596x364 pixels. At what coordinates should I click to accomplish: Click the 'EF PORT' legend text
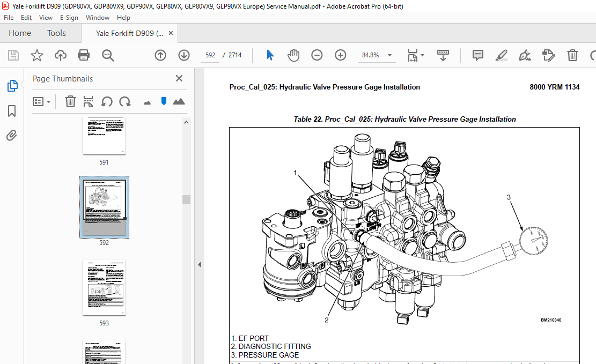(x=253, y=338)
